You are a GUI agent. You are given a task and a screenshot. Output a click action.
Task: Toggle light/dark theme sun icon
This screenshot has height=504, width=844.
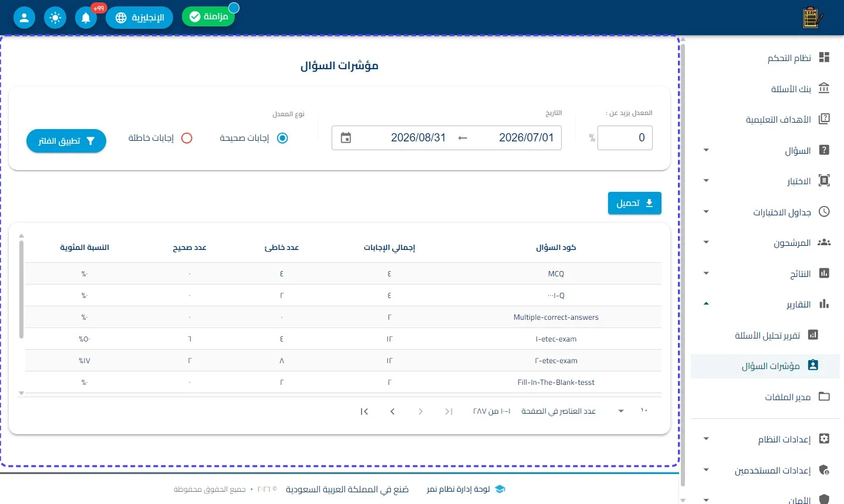click(55, 18)
